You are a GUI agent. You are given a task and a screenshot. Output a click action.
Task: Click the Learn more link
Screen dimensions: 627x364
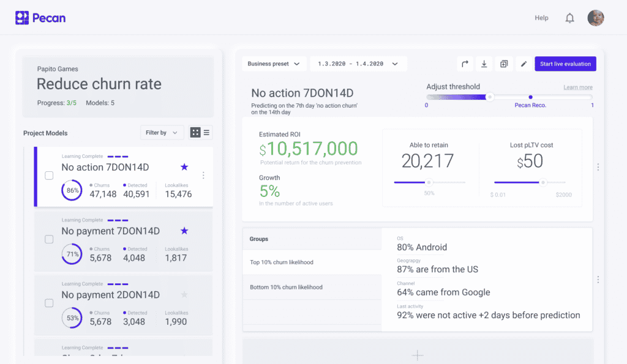pos(578,87)
